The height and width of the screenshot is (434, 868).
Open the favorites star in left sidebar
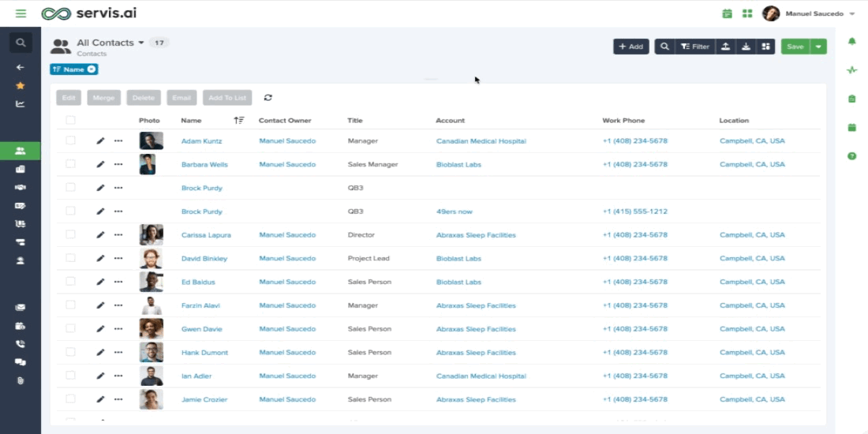(21, 85)
